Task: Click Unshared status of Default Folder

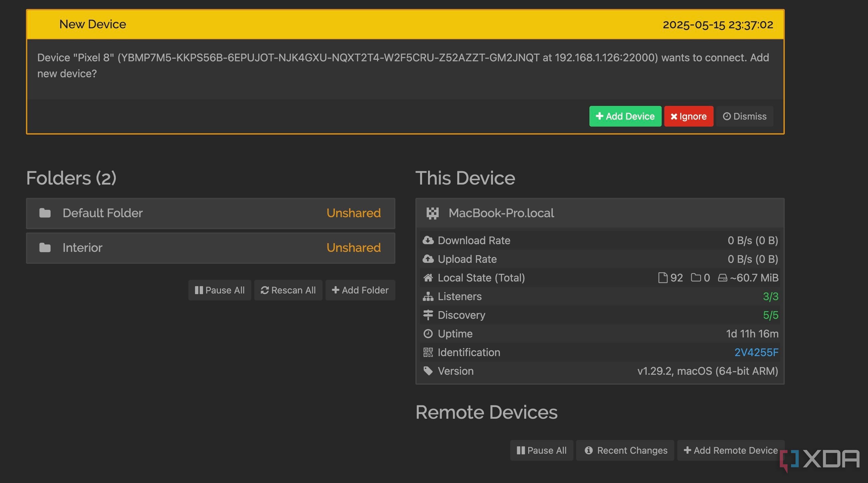Action: [353, 213]
